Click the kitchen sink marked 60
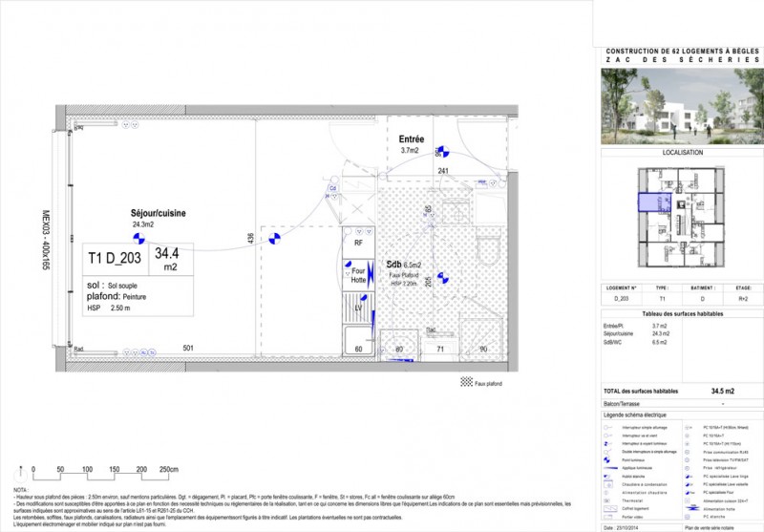The image size is (764, 532). click(359, 341)
